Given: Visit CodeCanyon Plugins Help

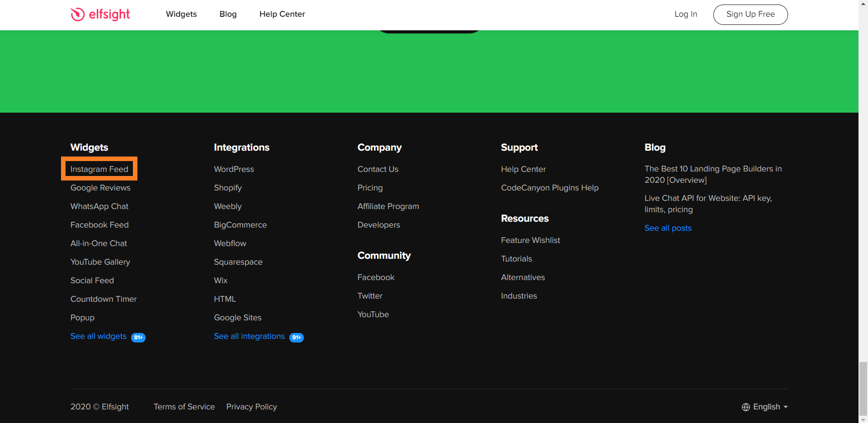Looking at the screenshot, I should coord(549,188).
